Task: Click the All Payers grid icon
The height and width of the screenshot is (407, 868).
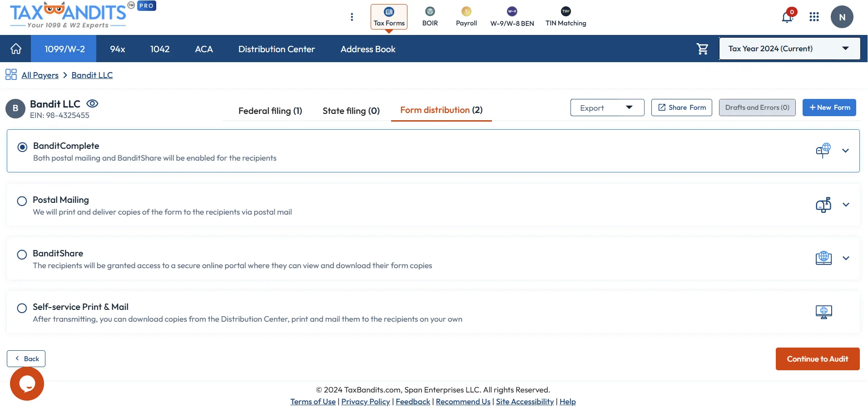Action: 11,74
